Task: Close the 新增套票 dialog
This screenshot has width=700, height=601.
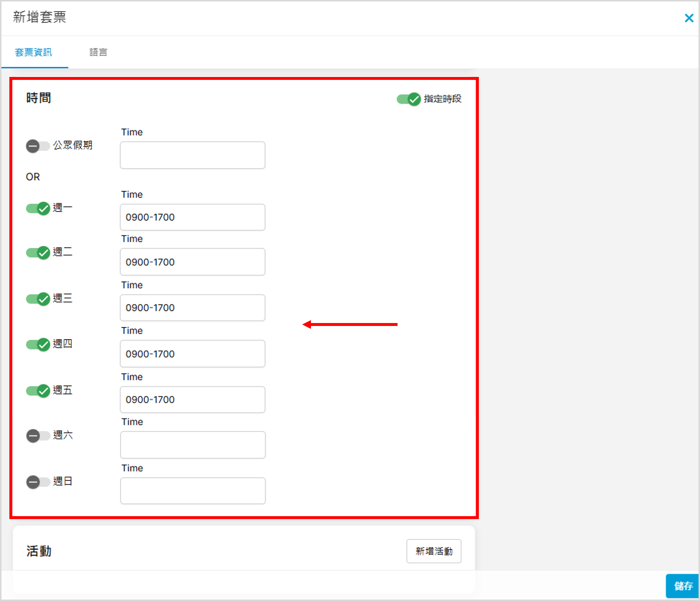Action: pyautogui.click(x=689, y=18)
